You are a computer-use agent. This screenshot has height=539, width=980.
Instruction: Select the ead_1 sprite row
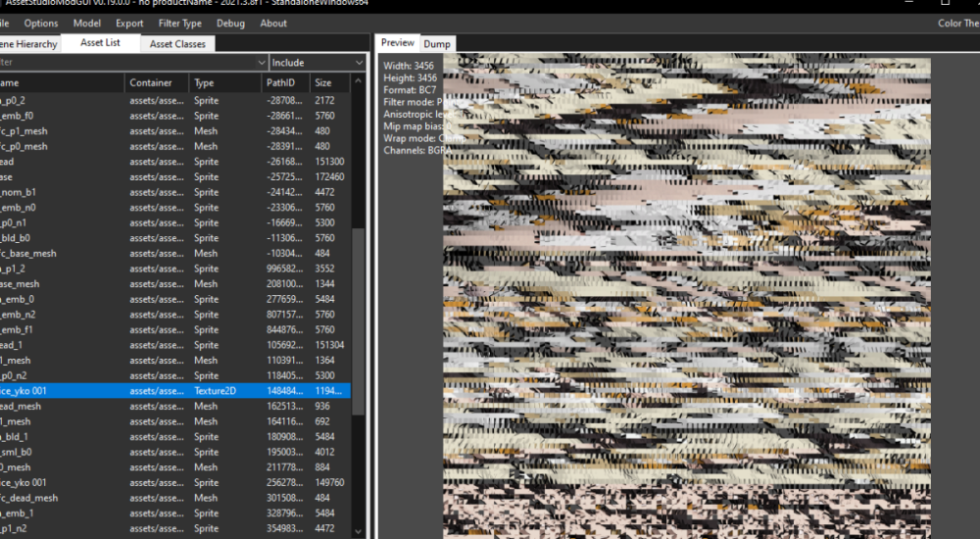pyautogui.click(x=175, y=345)
